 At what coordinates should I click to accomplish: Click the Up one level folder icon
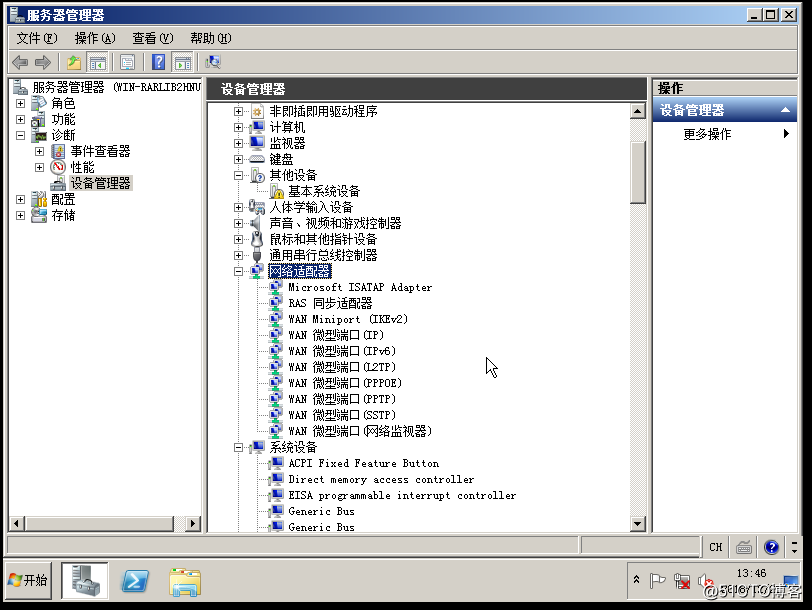point(74,63)
